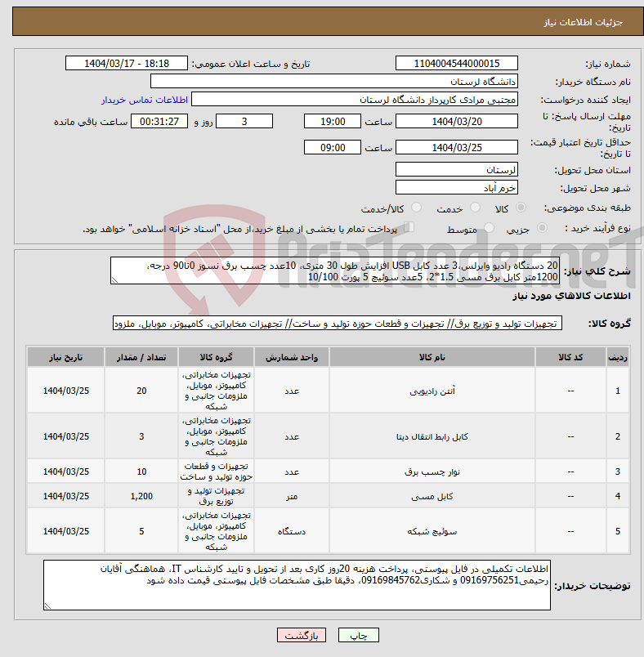
Task: Click the آنتن رادیویی item name
Action: [x=432, y=391]
